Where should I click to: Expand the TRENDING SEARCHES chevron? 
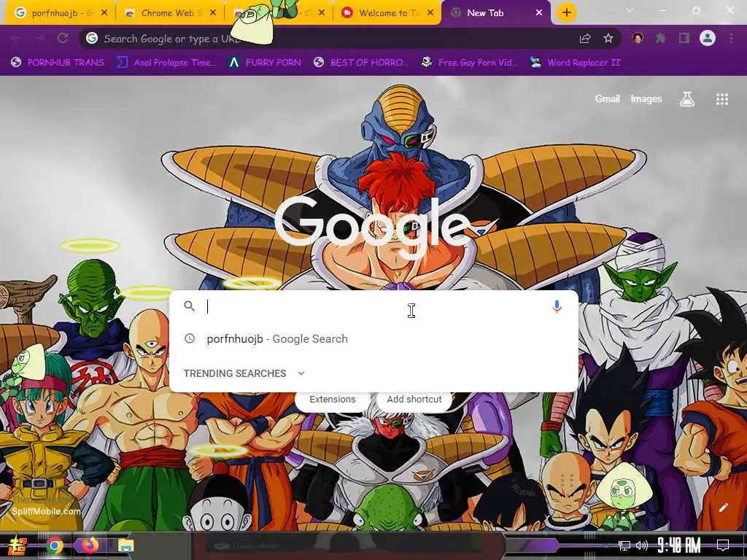(301, 373)
